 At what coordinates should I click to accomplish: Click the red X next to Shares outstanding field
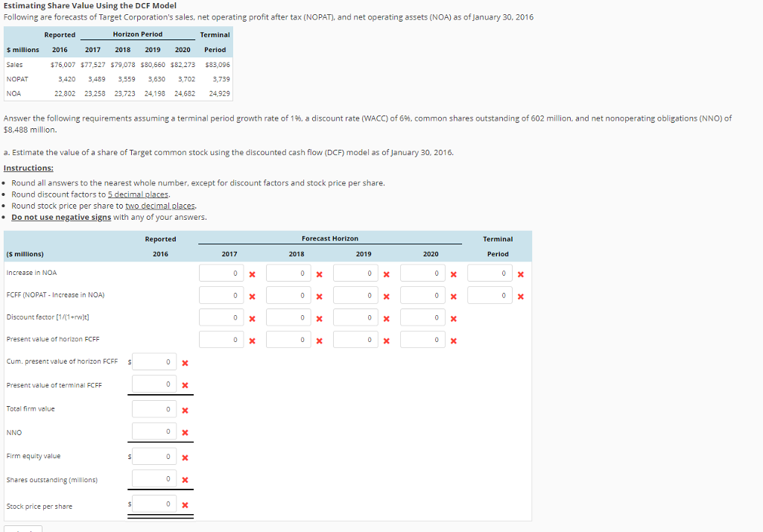(184, 479)
